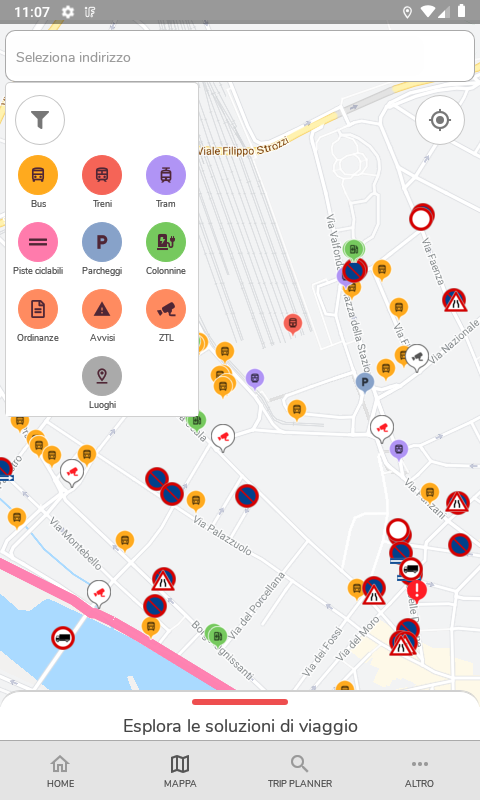This screenshot has width=480, height=800.
Task: Toggle the Avvisi warnings filter
Action: pyautogui.click(x=102, y=309)
